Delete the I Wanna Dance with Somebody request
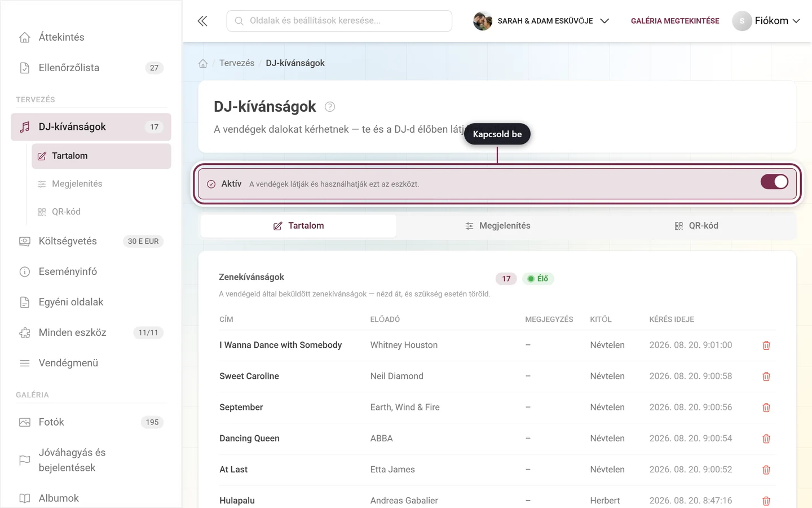Screen dimensions: 812x508 pyautogui.click(x=766, y=345)
